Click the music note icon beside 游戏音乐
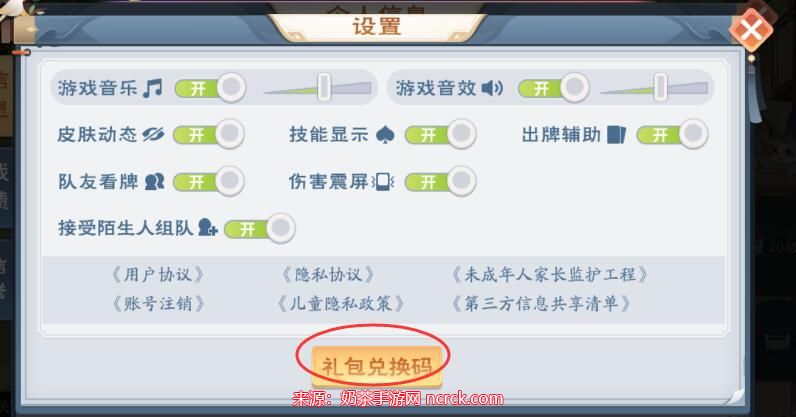Screen dimensions: 796x417 (152, 88)
